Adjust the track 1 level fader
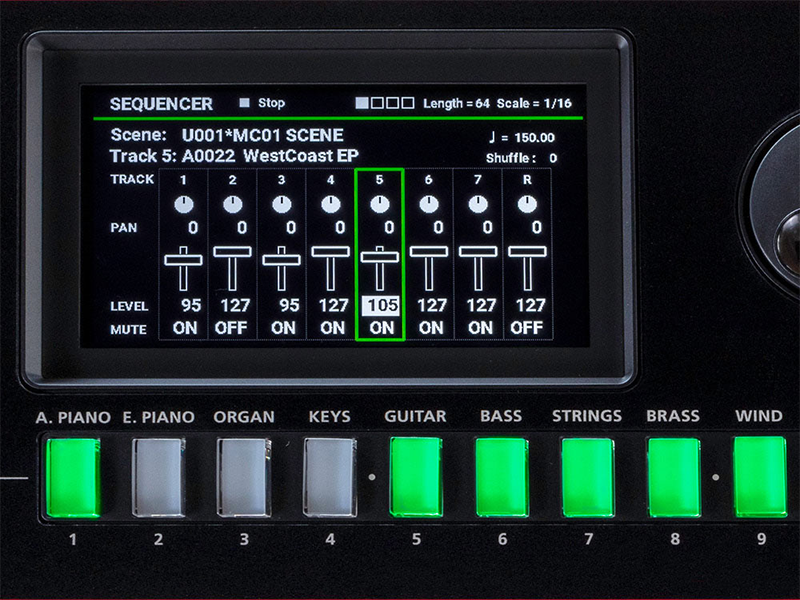This screenshot has height=600, width=800. [x=184, y=259]
